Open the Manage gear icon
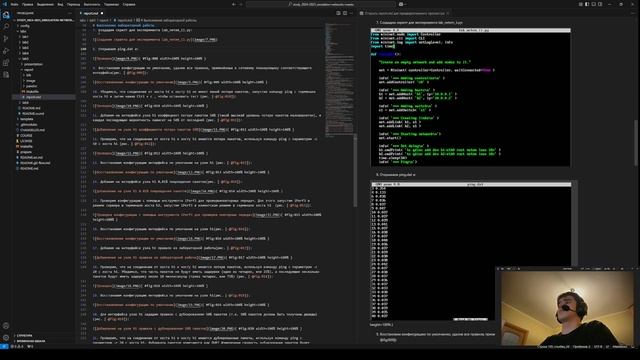 coord(6,338)
